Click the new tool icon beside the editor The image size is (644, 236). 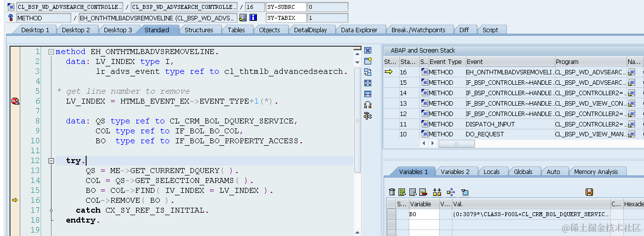pos(368,61)
